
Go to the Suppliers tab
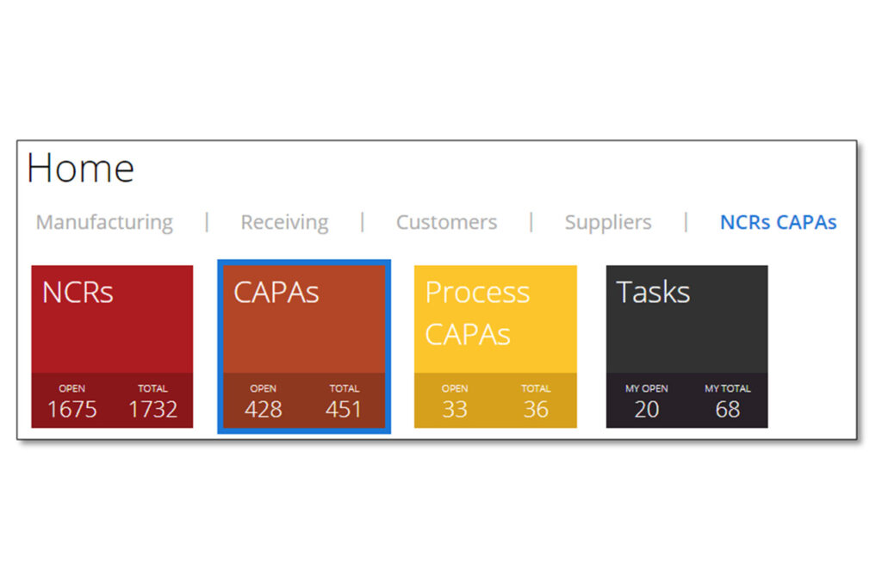[607, 222]
